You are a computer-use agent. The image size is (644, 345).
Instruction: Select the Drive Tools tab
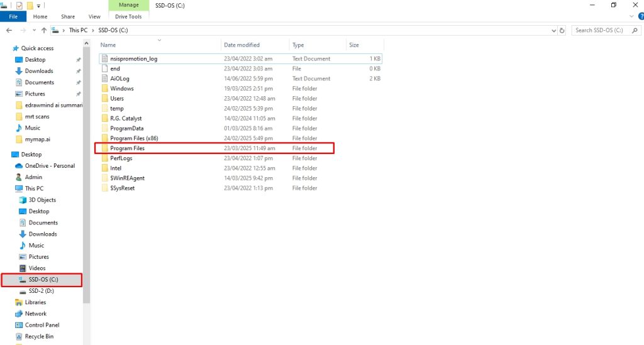[x=128, y=17]
